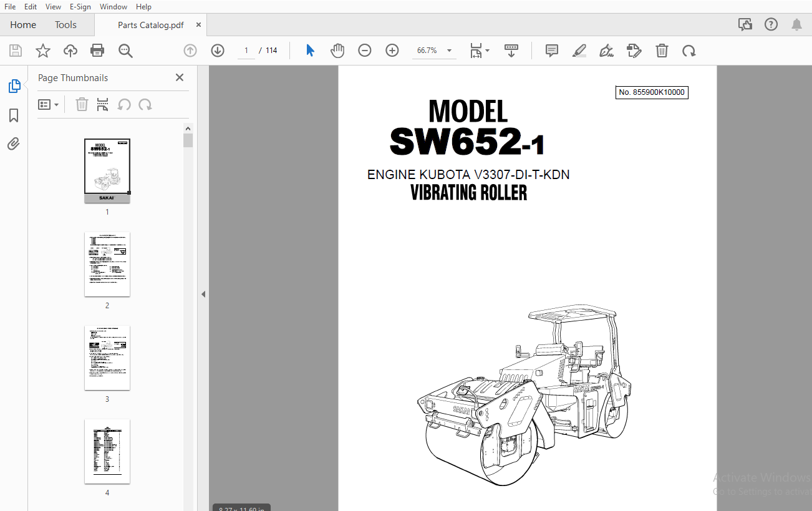
Task: Click the No. 855900K10000 text box
Action: coord(652,92)
